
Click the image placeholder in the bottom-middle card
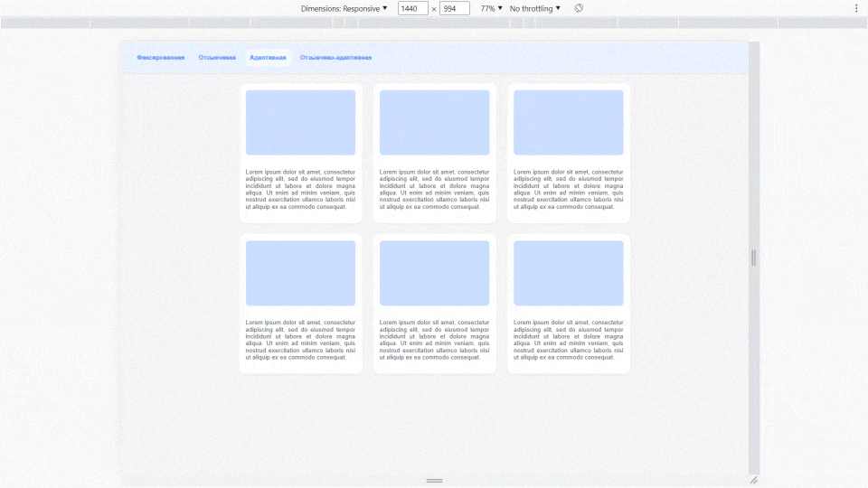click(x=435, y=273)
